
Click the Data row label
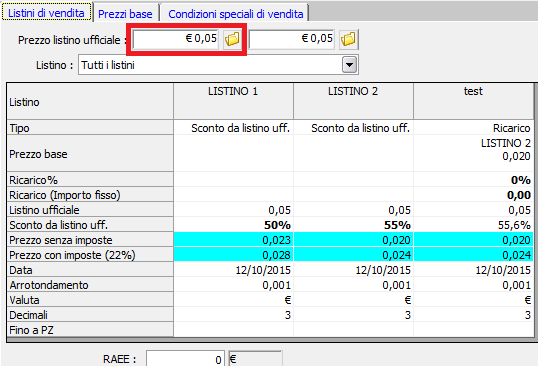coord(90,270)
